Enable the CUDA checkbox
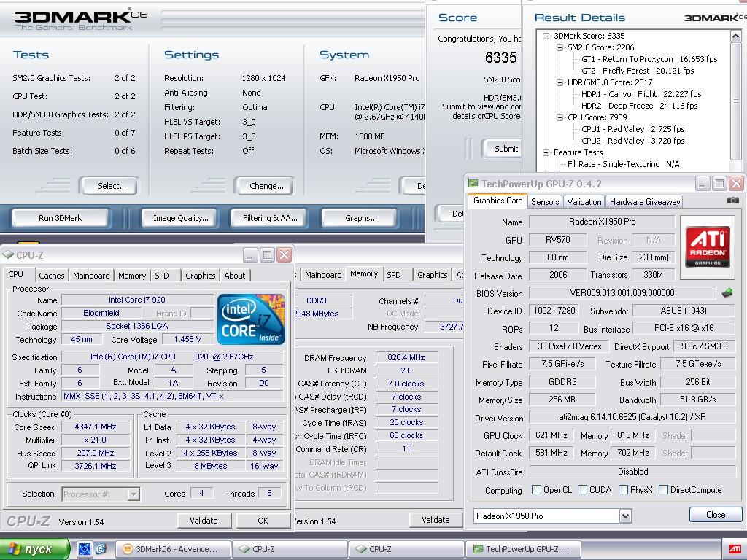This screenshot has height=560, width=747. click(582, 489)
